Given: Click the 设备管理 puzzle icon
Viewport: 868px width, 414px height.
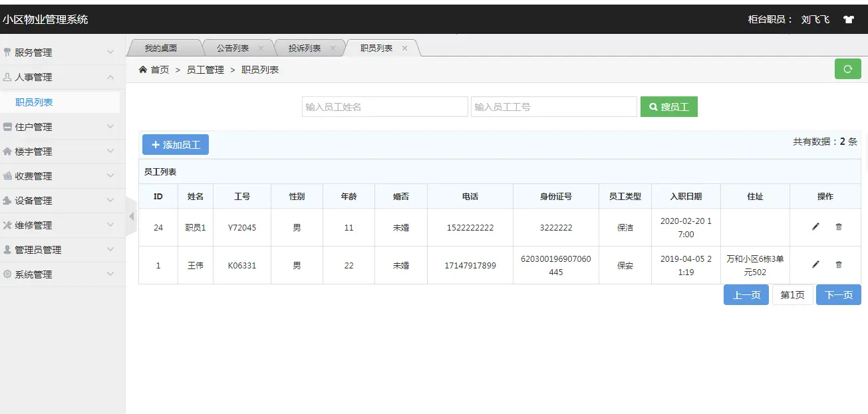Looking at the screenshot, I should pos(7,200).
